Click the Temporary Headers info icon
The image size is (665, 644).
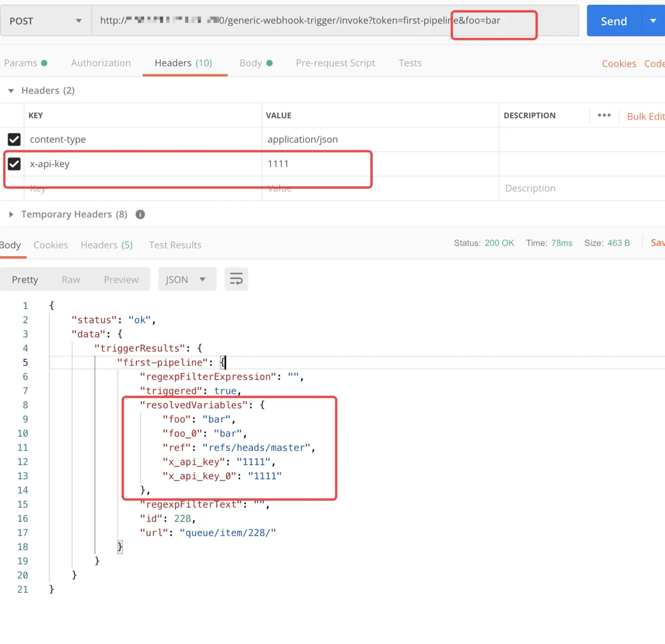coord(141,215)
